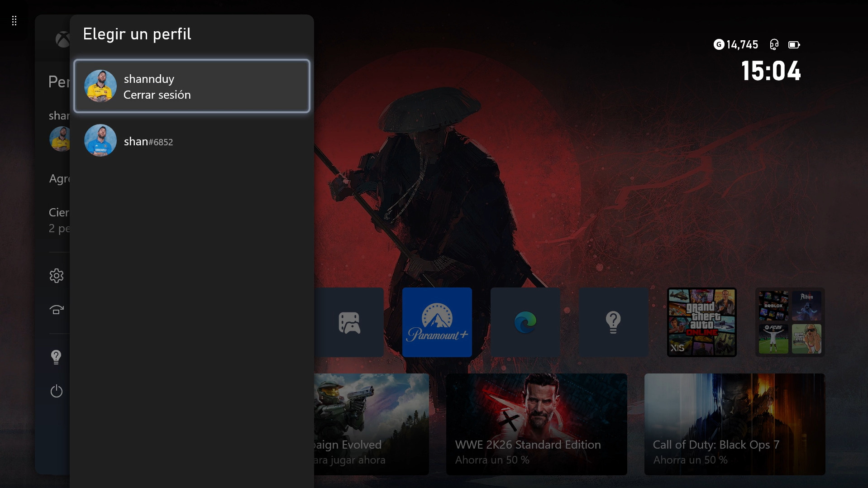Open the Xbox tips lightbulb tile
This screenshot has height=488, width=868.
point(614,322)
